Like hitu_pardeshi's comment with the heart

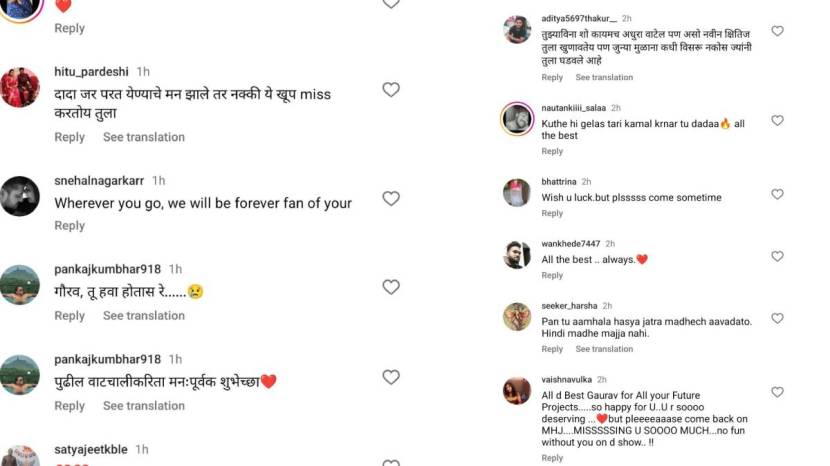coord(391,90)
